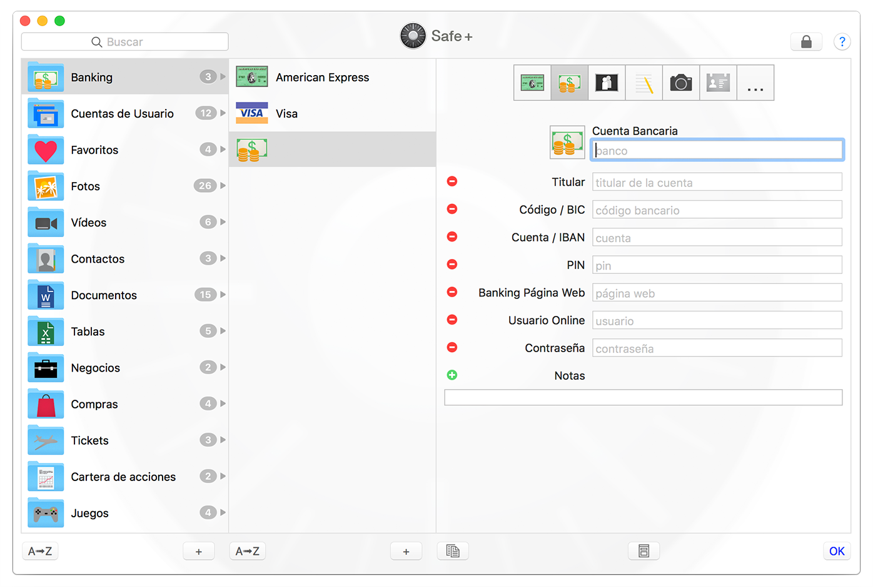Add a field with the green plus next to Notas
Screen dimensions: 873x588
click(452, 375)
